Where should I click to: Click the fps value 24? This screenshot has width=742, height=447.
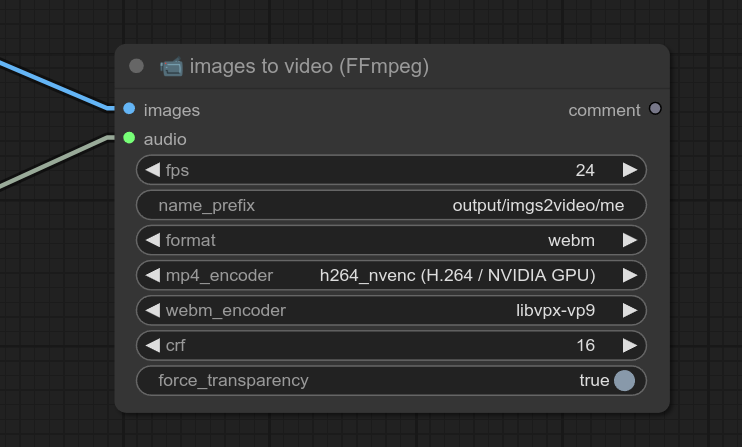coord(585,170)
